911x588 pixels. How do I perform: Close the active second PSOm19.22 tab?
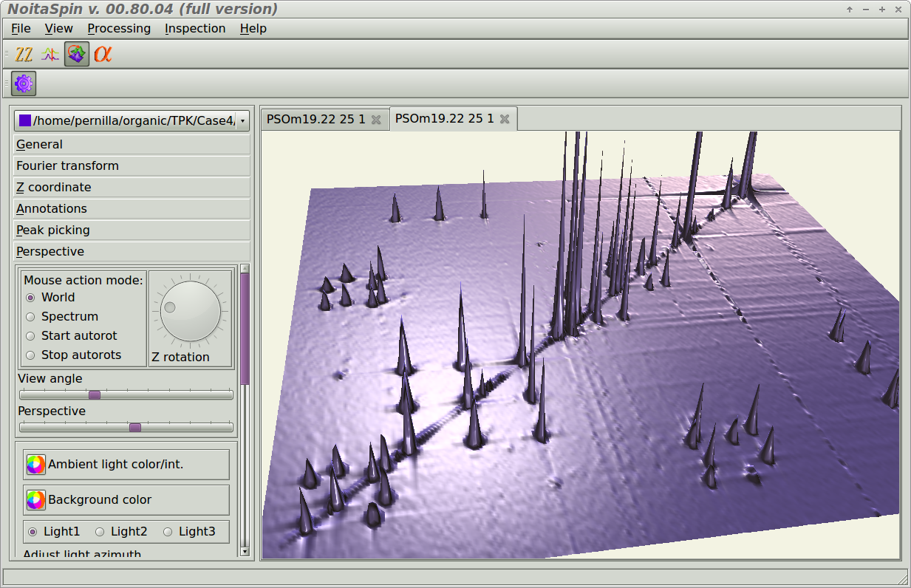(x=505, y=119)
